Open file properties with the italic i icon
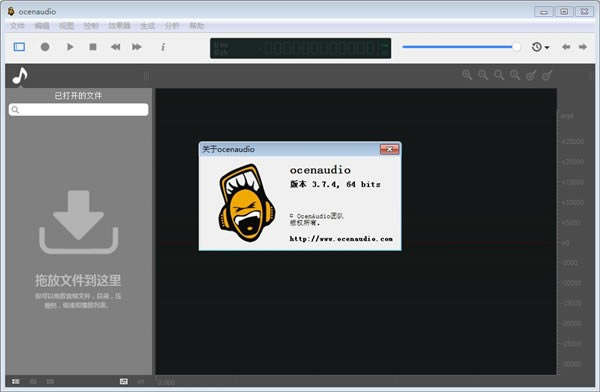600x392 pixels. [x=163, y=47]
